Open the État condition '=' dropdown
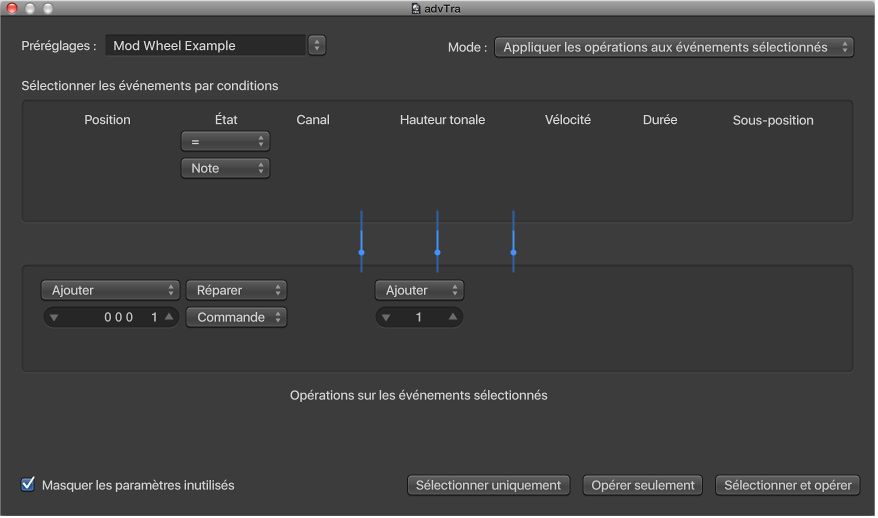This screenshot has height=518, width=878. 225,142
